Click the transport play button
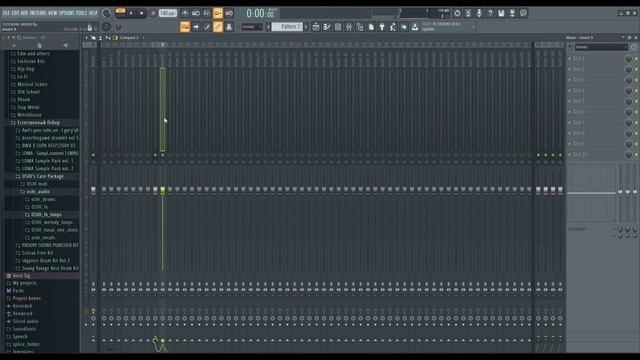640x360 pixels. (x=131, y=13)
